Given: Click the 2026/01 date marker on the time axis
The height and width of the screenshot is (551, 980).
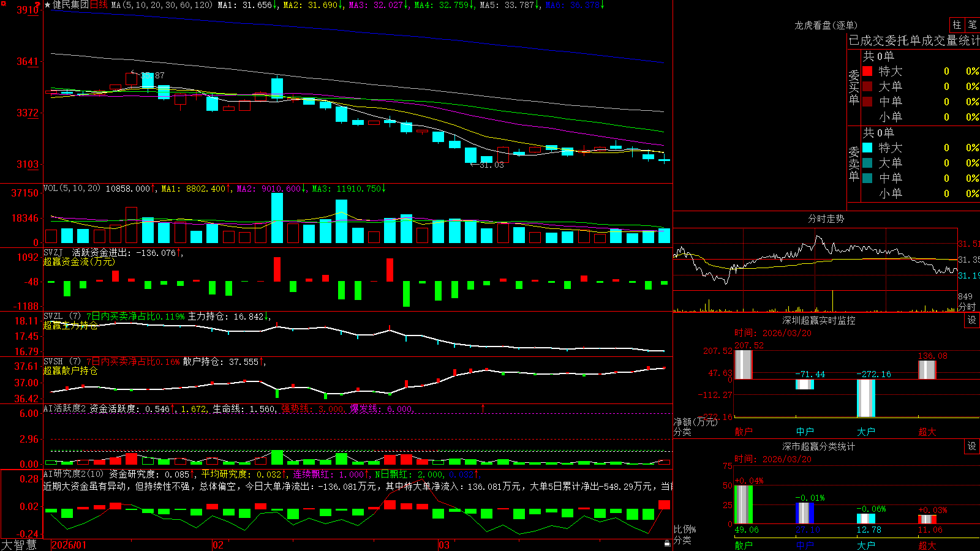Looking at the screenshot, I should (69, 545).
